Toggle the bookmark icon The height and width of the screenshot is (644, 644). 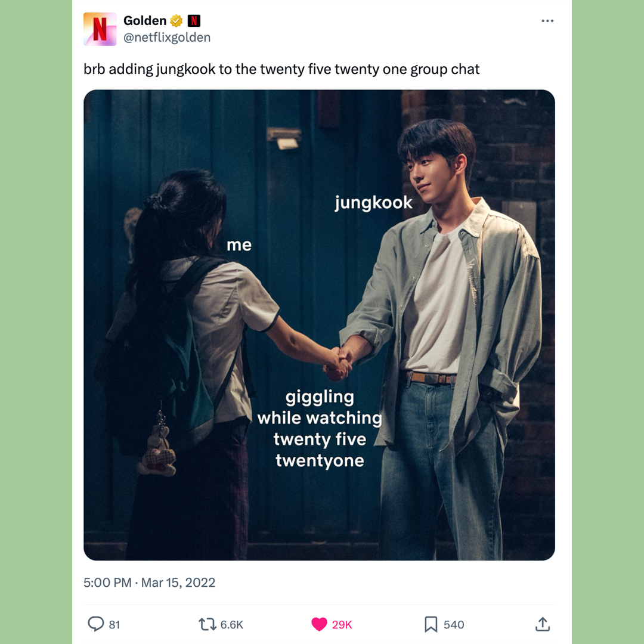tap(431, 624)
